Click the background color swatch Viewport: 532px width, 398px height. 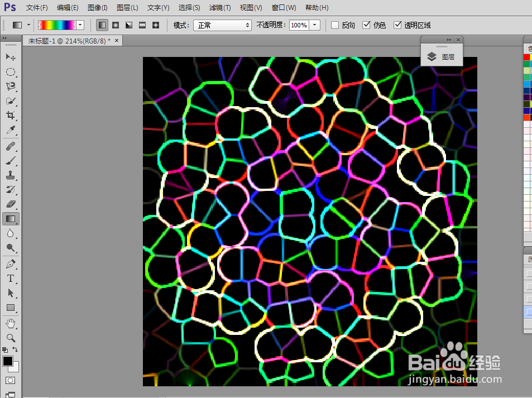[x=16, y=368]
